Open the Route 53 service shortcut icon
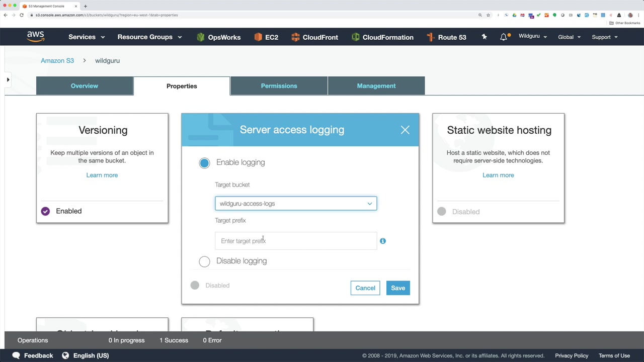 430,37
